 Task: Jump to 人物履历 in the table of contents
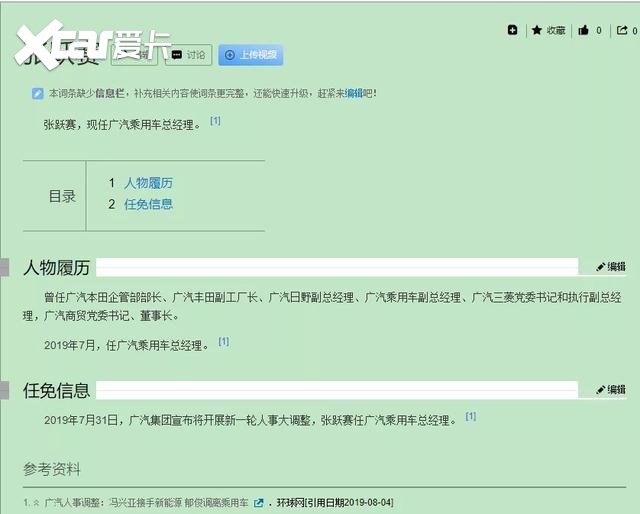click(x=148, y=183)
